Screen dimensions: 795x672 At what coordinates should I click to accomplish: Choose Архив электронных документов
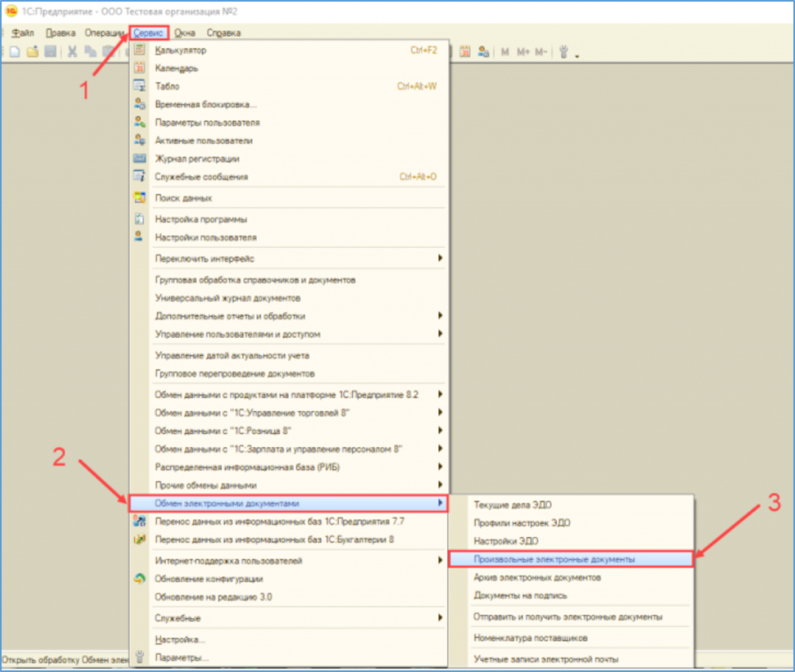tap(537, 577)
